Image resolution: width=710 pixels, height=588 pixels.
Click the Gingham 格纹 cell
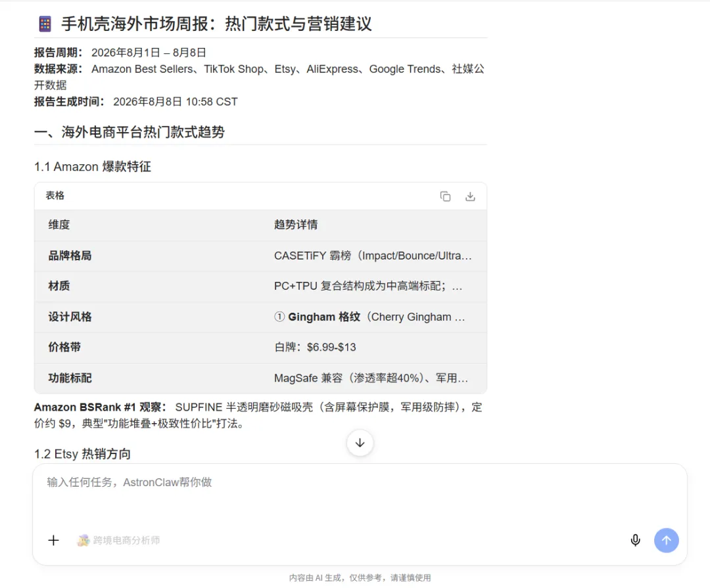pos(369,317)
